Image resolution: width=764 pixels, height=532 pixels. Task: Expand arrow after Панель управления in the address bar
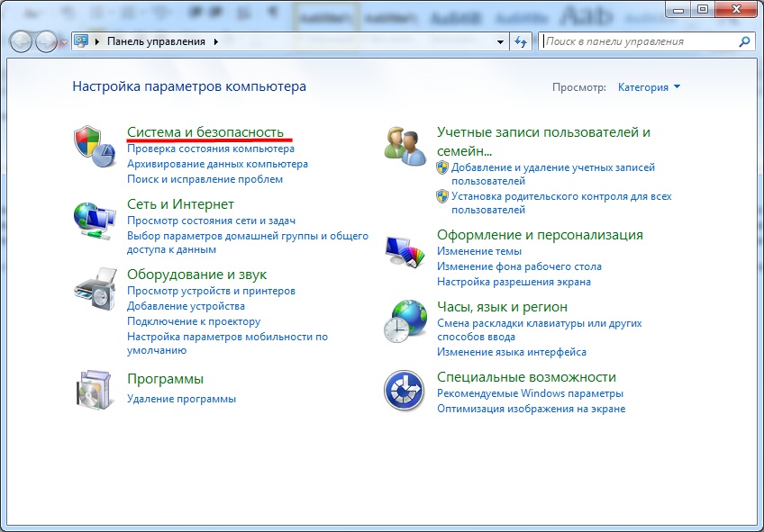(216, 42)
